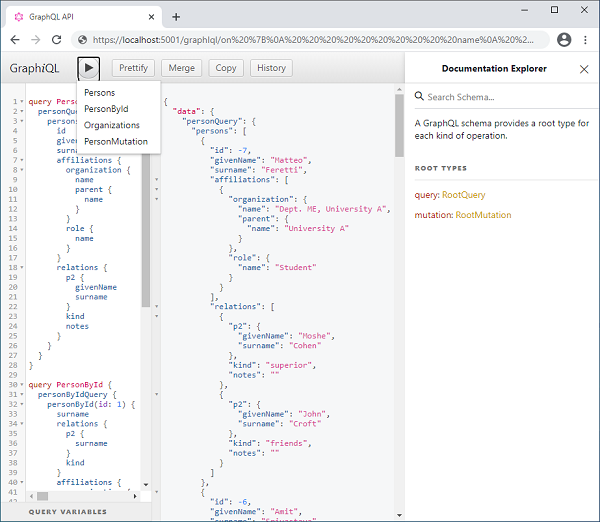Click the result pane scroll down arrow
The width and height of the screenshot is (600, 522).
(399, 515)
